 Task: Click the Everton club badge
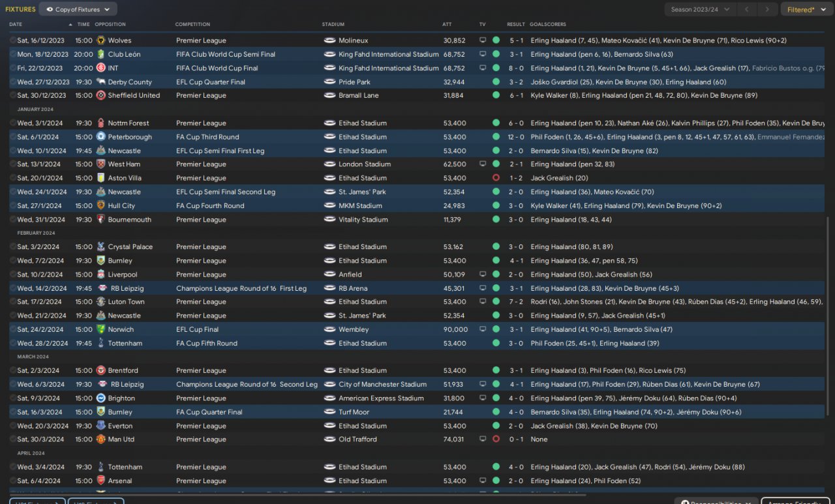pyautogui.click(x=101, y=426)
